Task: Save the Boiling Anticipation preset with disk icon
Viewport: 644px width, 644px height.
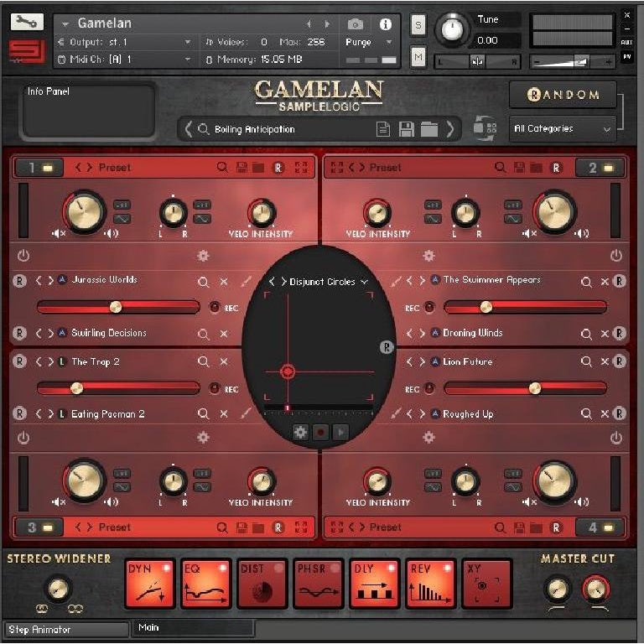Action: pyautogui.click(x=406, y=129)
